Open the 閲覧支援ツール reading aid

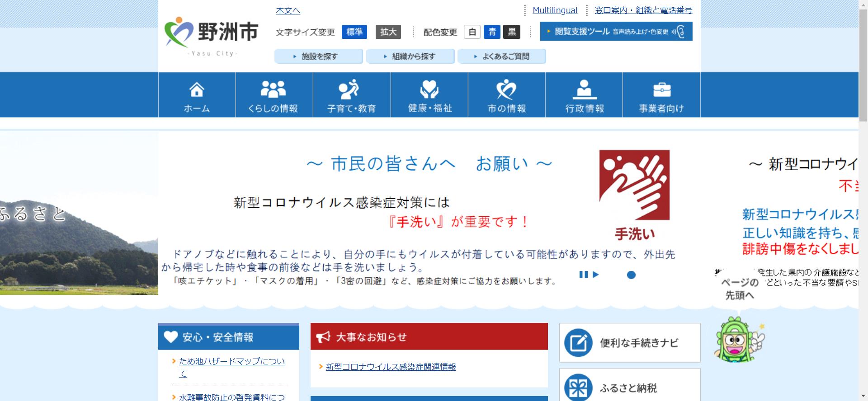[x=616, y=32]
